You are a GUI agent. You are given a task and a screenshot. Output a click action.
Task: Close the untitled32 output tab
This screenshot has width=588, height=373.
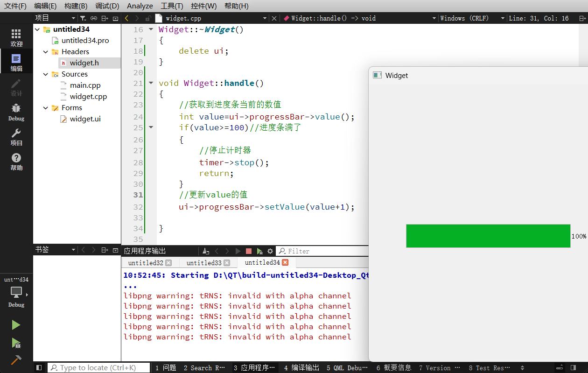tap(169, 263)
